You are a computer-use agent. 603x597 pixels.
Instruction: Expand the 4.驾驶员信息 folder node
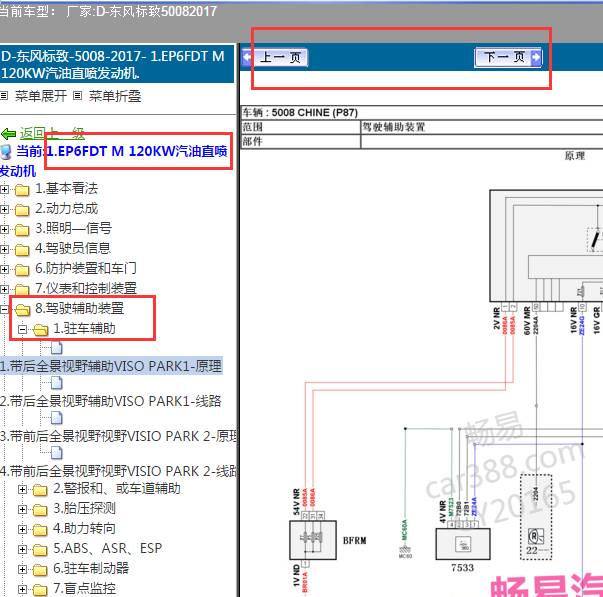click(5, 249)
